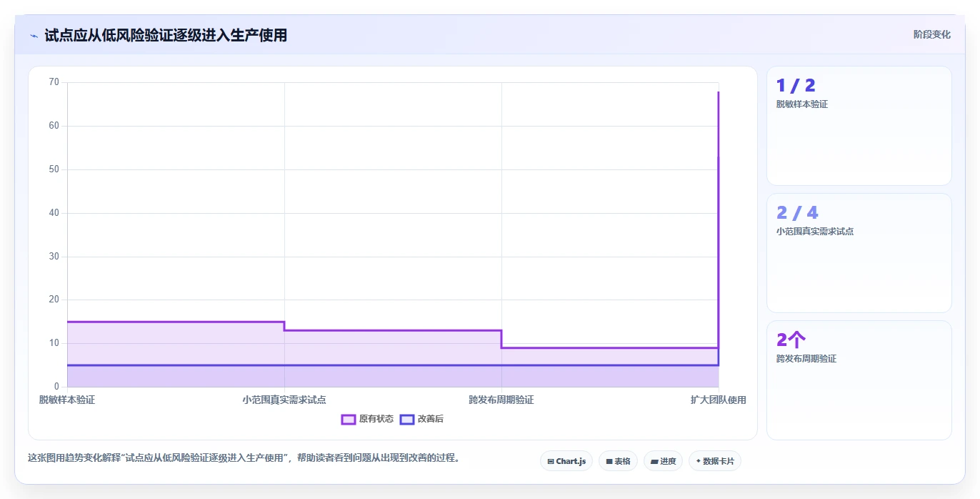The width and height of the screenshot is (980, 499).
Task: Click the y-axis value 60
Action: 54,126
